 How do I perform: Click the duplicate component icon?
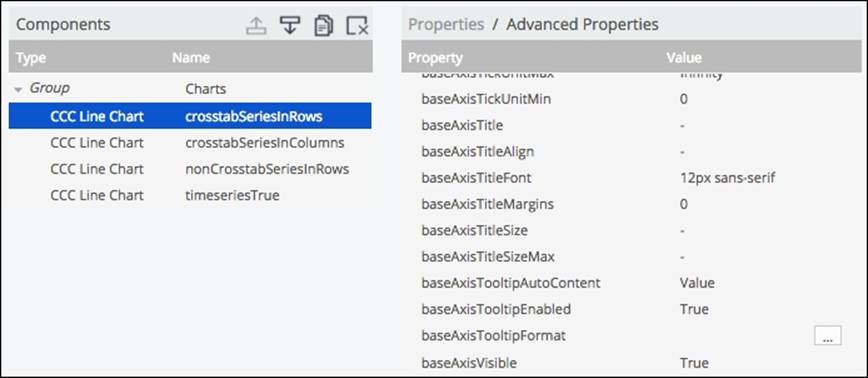point(323,25)
